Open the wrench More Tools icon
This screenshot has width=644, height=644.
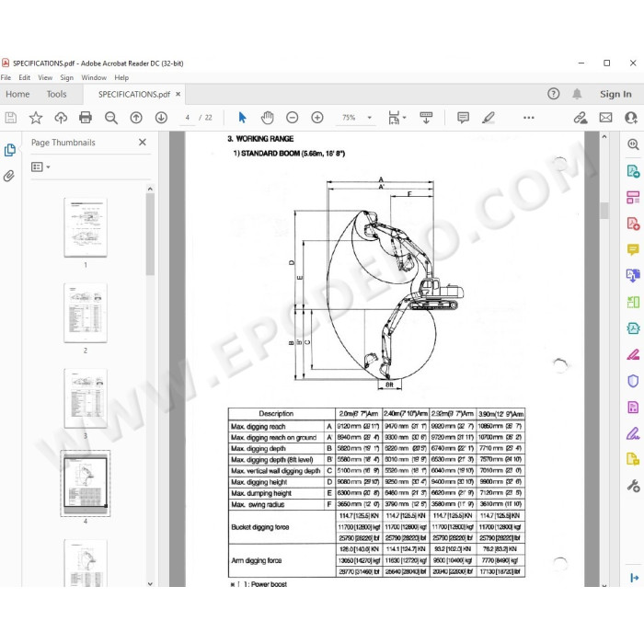pyautogui.click(x=633, y=486)
